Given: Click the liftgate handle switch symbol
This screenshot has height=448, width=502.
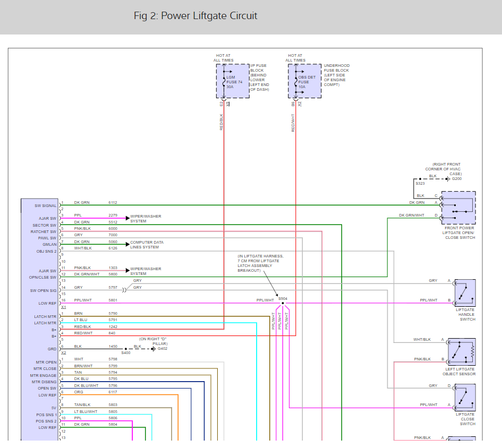Looking at the screenshot, I should coord(465,293).
